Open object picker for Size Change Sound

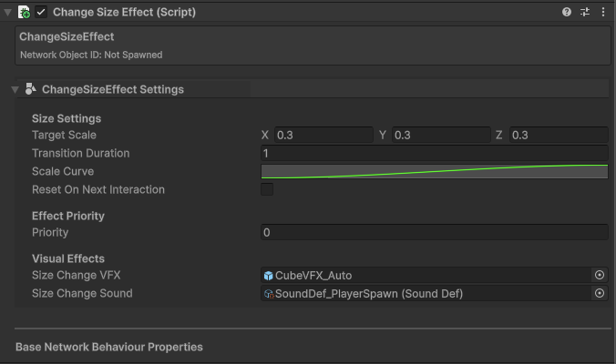(x=600, y=293)
